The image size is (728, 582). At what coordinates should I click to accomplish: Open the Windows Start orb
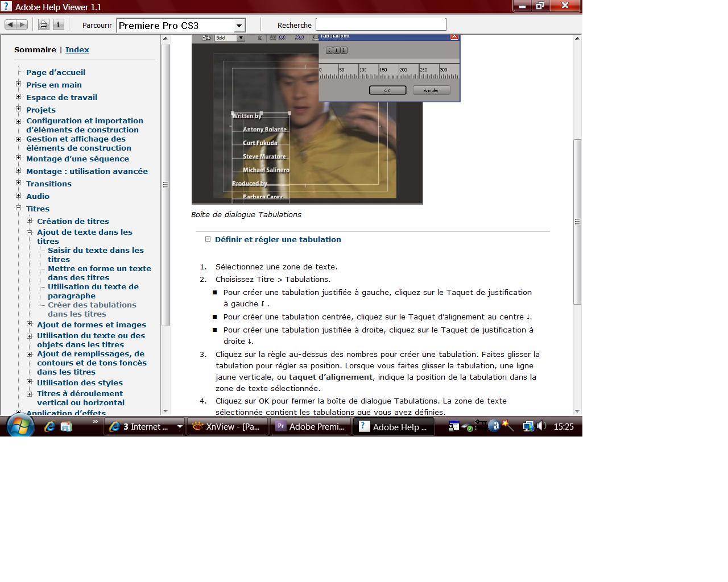(21, 426)
